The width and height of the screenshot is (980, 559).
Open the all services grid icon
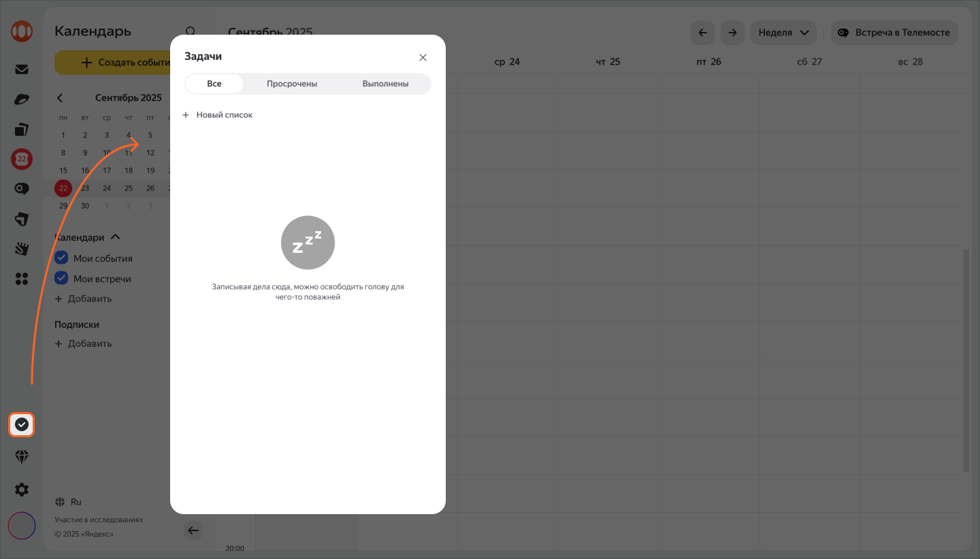(x=22, y=279)
